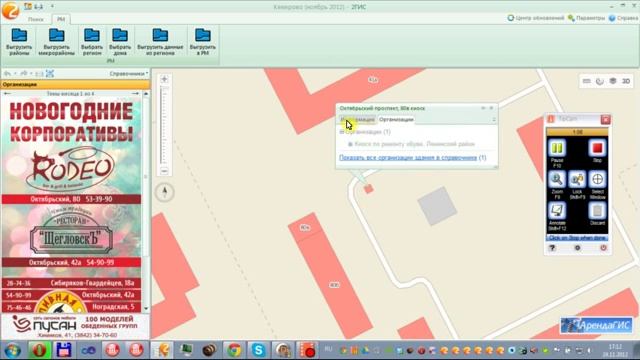The image size is (640, 360).
Task: Zoom in the map with plus button
Action: 164,79
